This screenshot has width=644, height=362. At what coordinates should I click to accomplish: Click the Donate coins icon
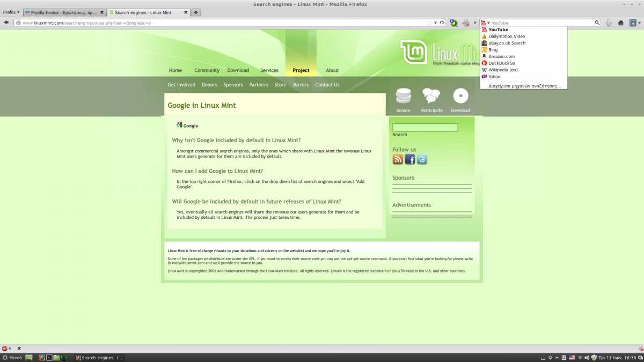(x=403, y=96)
